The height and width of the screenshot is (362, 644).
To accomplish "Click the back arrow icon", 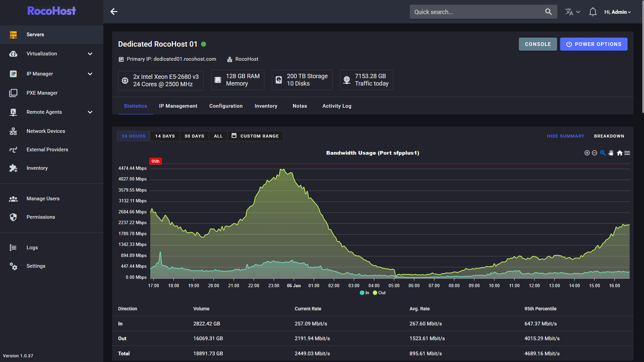I will [114, 12].
